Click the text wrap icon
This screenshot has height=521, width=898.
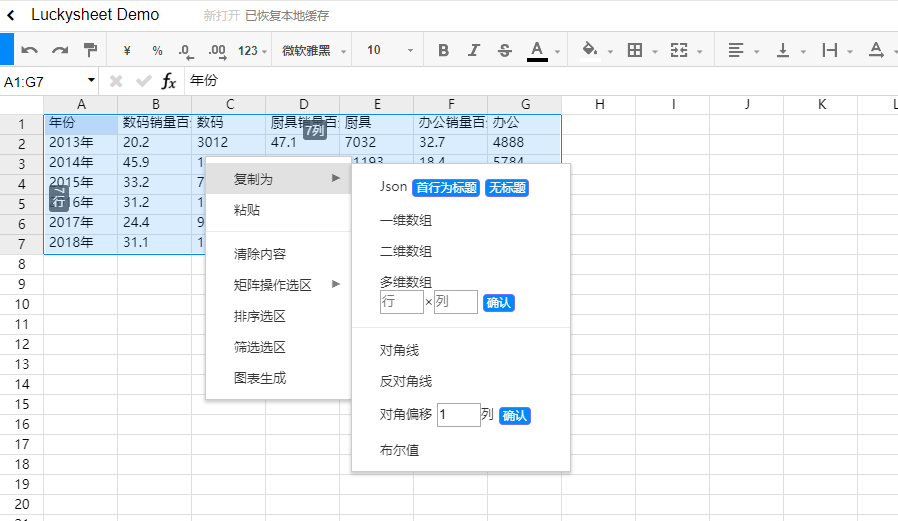click(830, 50)
